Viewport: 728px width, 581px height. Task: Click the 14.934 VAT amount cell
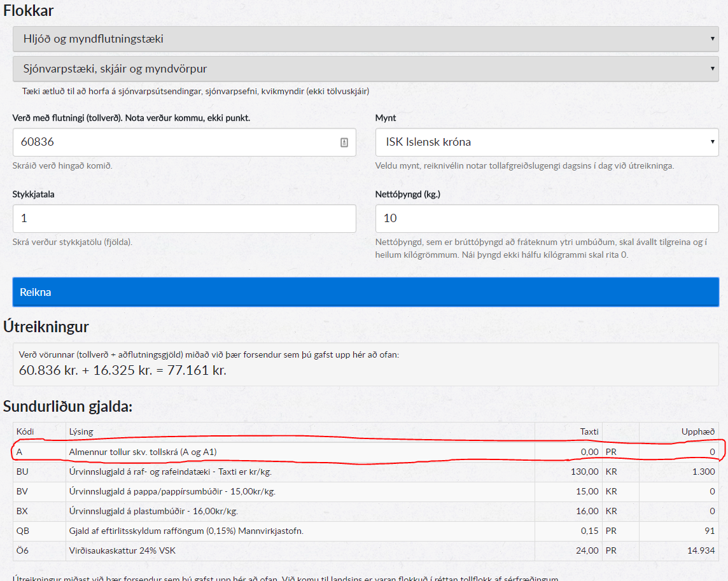click(x=701, y=550)
